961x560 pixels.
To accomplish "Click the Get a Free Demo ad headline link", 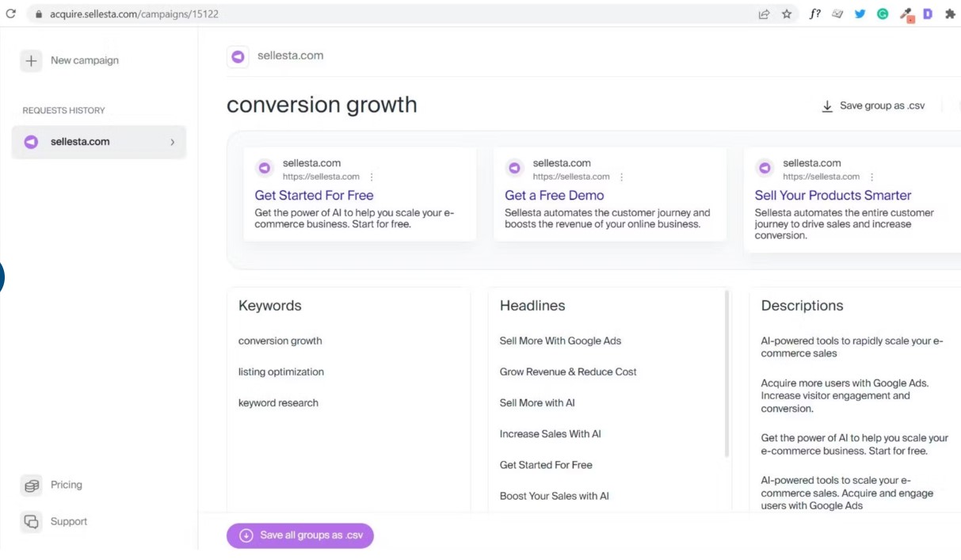I will [554, 195].
